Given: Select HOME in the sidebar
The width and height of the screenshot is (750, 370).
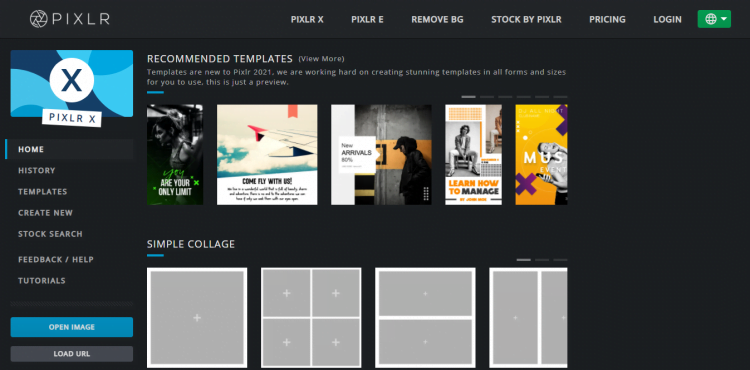Looking at the screenshot, I should 69,149.
